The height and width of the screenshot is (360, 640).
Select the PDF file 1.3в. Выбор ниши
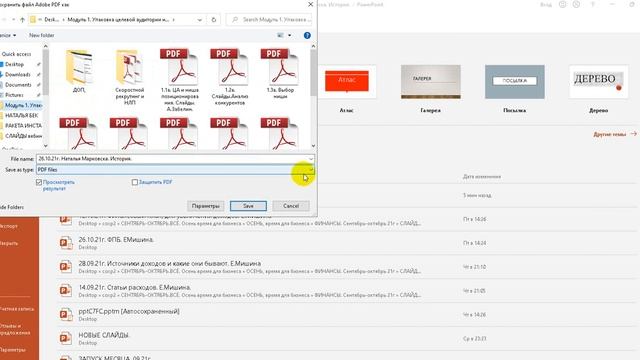[280, 73]
